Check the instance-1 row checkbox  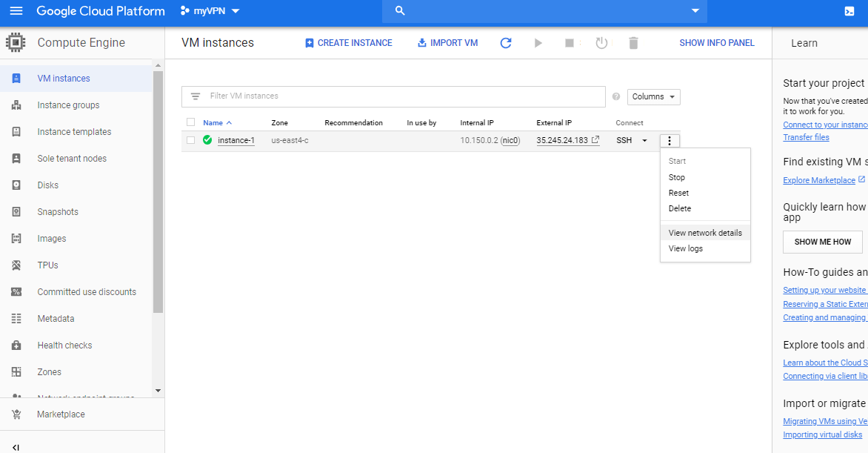pos(191,140)
